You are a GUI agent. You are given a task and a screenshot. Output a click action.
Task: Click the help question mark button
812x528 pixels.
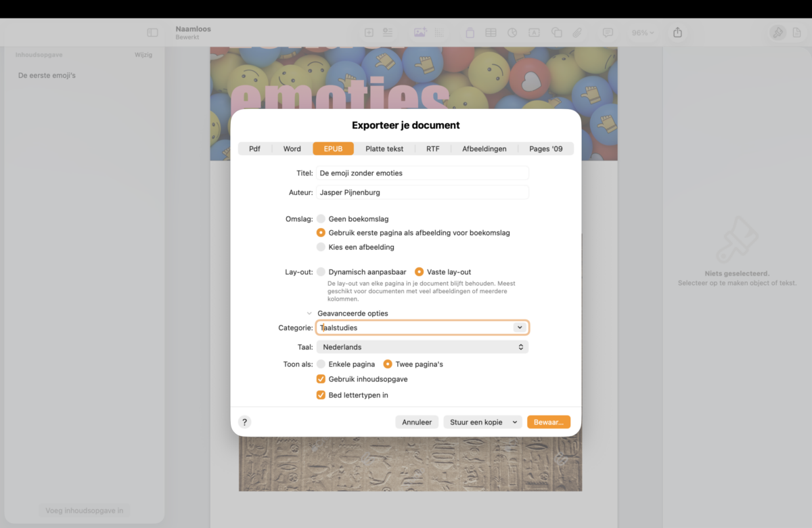pos(245,422)
